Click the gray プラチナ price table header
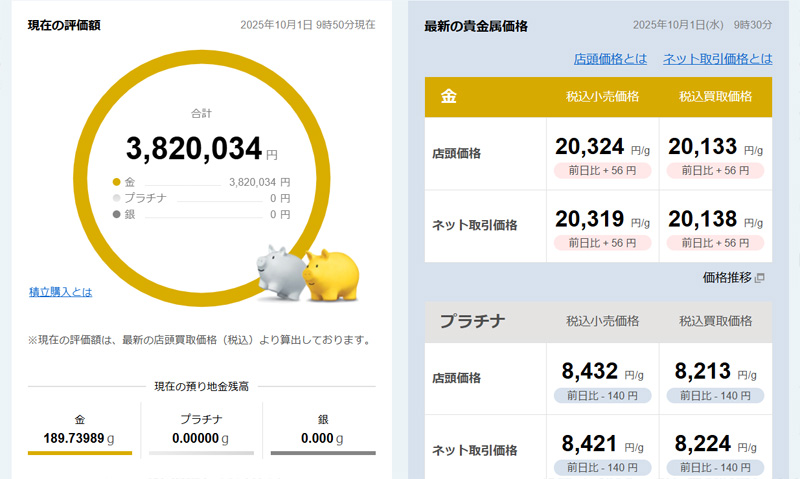 485,321
